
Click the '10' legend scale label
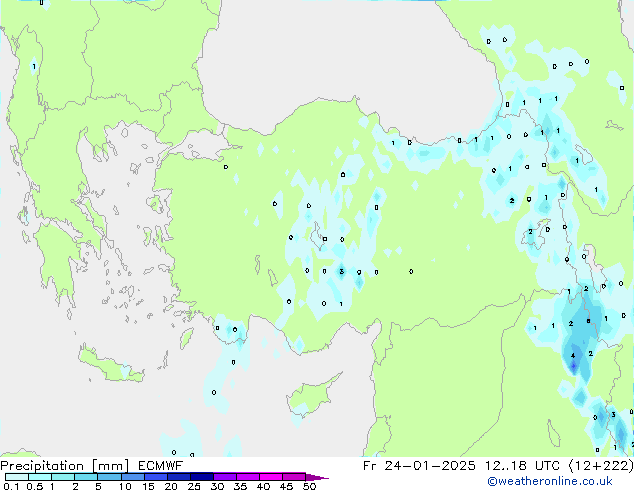125,486
